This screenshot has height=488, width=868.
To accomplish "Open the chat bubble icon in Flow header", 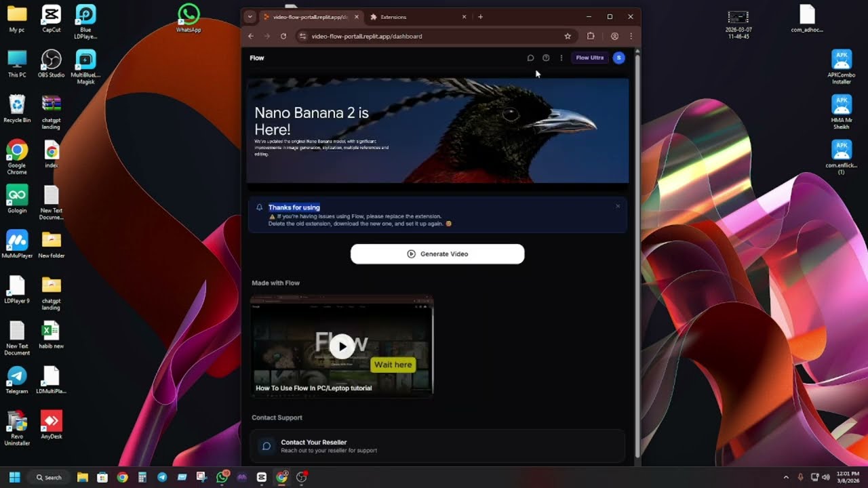I will pos(530,58).
